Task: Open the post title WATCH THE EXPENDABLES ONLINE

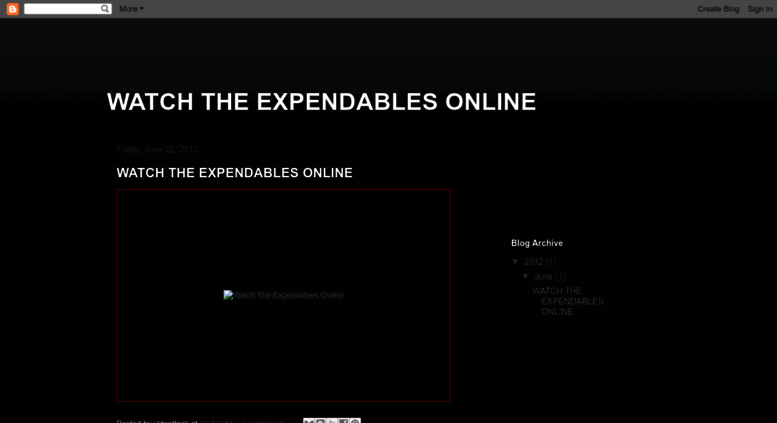Action: tap(234, 173)
